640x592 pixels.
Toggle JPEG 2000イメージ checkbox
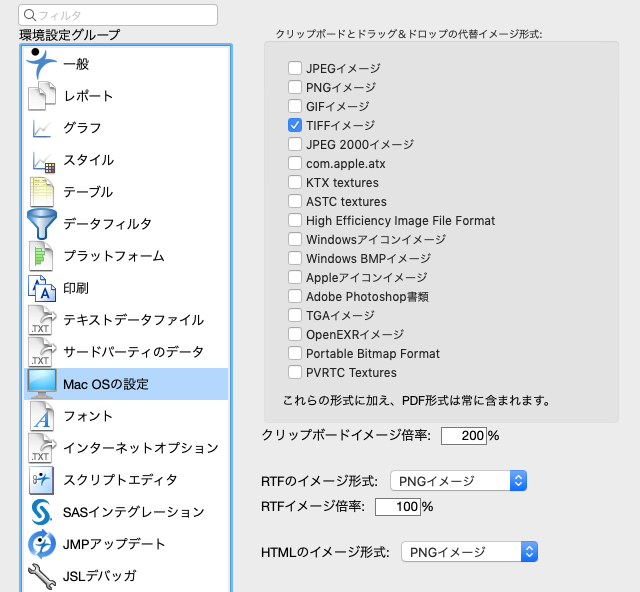coord(295,144)
